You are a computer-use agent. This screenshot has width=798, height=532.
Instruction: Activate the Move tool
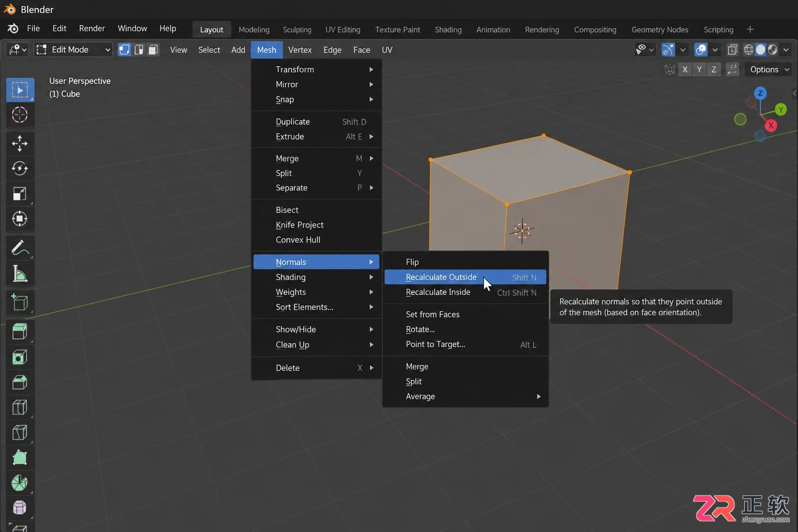[20, 144]
